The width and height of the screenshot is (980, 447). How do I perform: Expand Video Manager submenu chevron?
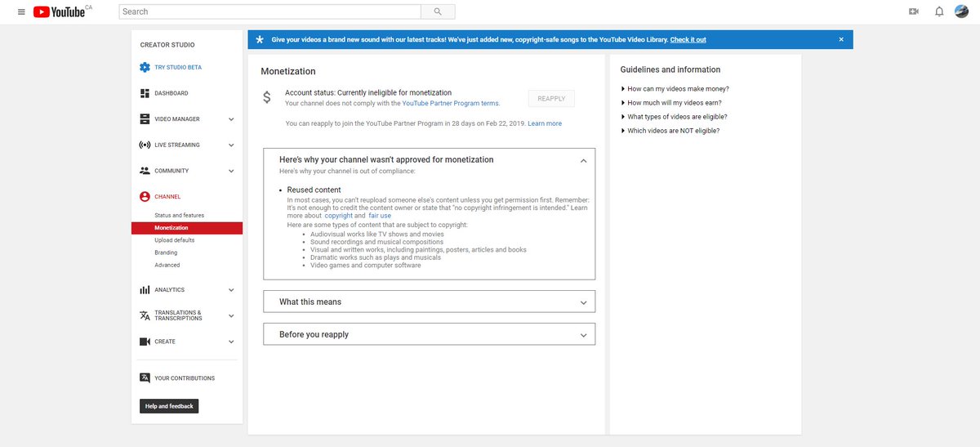(x=231, y=119)
